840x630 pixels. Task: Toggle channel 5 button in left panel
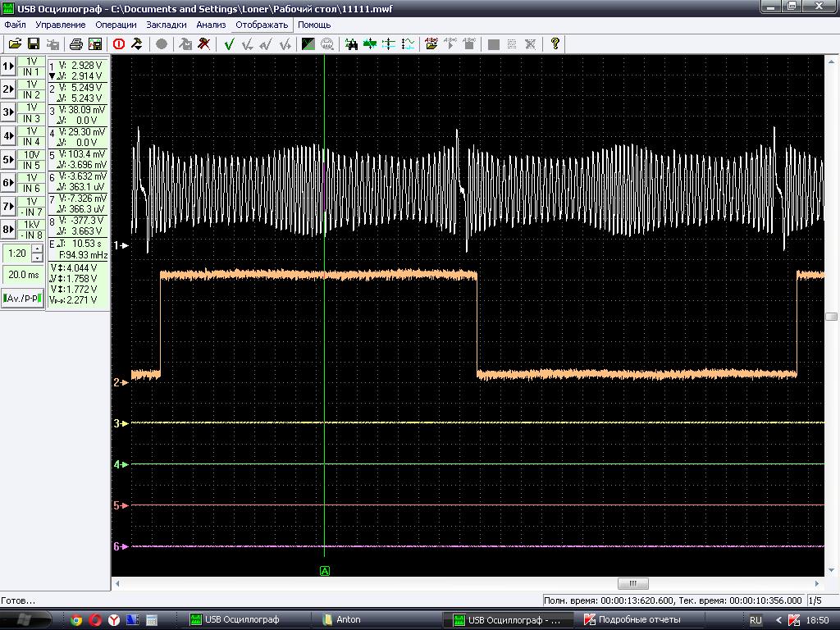8,159
